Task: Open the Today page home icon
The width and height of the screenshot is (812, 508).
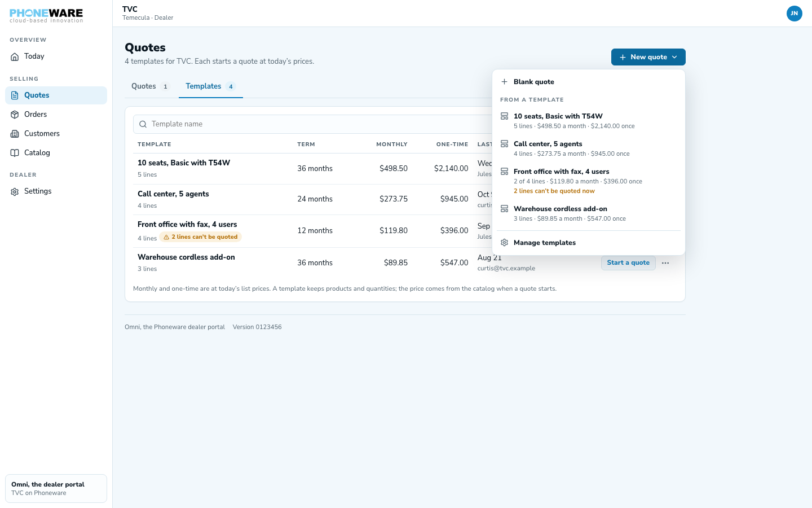Action: coord(15,56)
